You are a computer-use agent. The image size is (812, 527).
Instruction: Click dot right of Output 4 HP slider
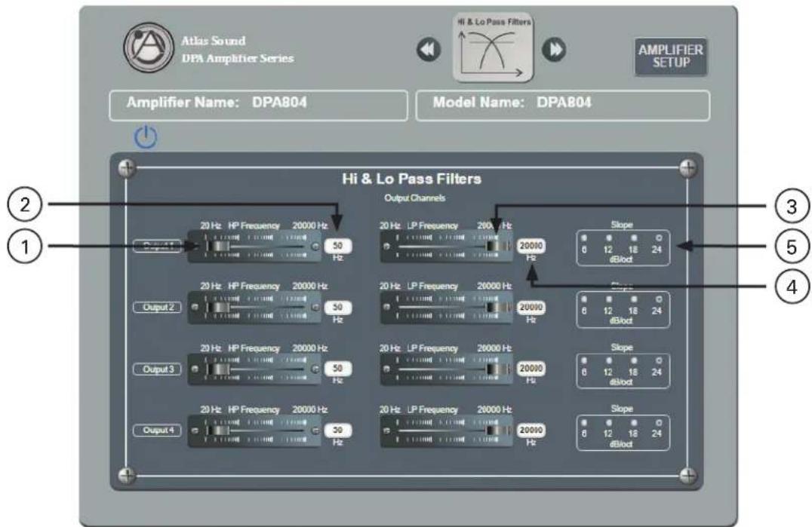315,430
